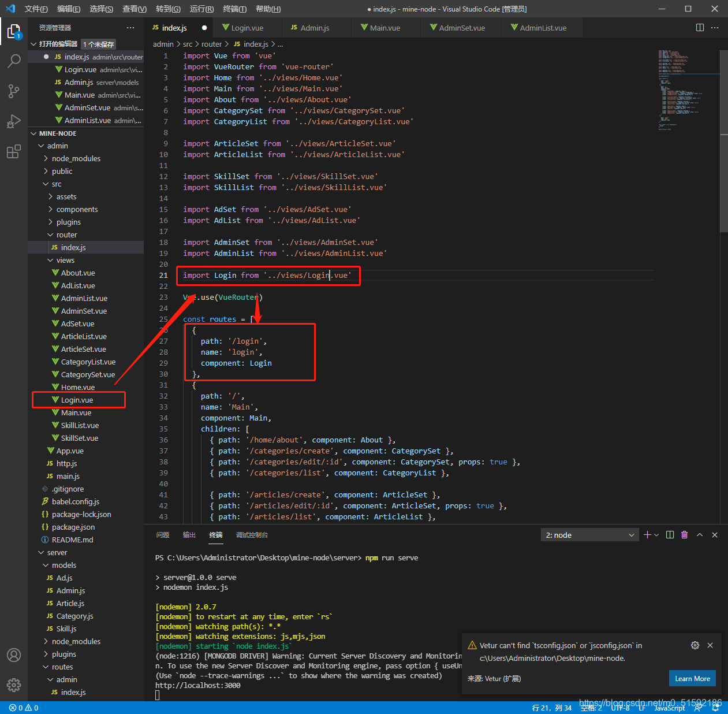Dismiss the Vetur notification
The height and width of the screenshot is (714, 728).
(x=710, y=645)
